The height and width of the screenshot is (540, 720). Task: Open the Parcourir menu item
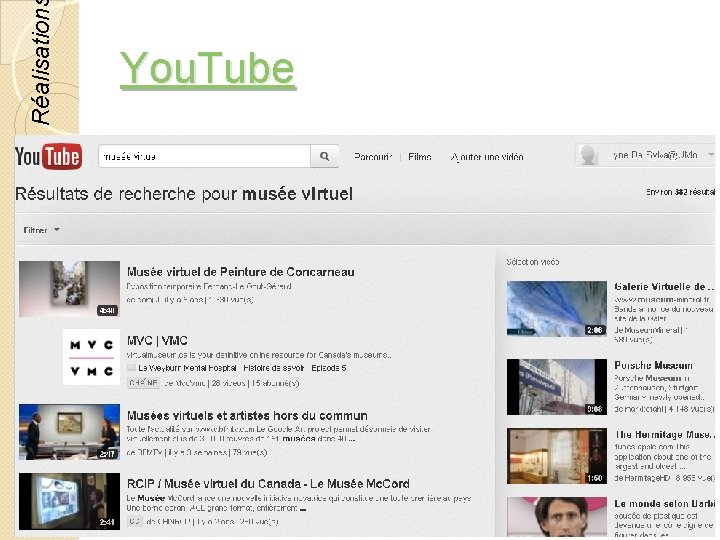(373, 157)
